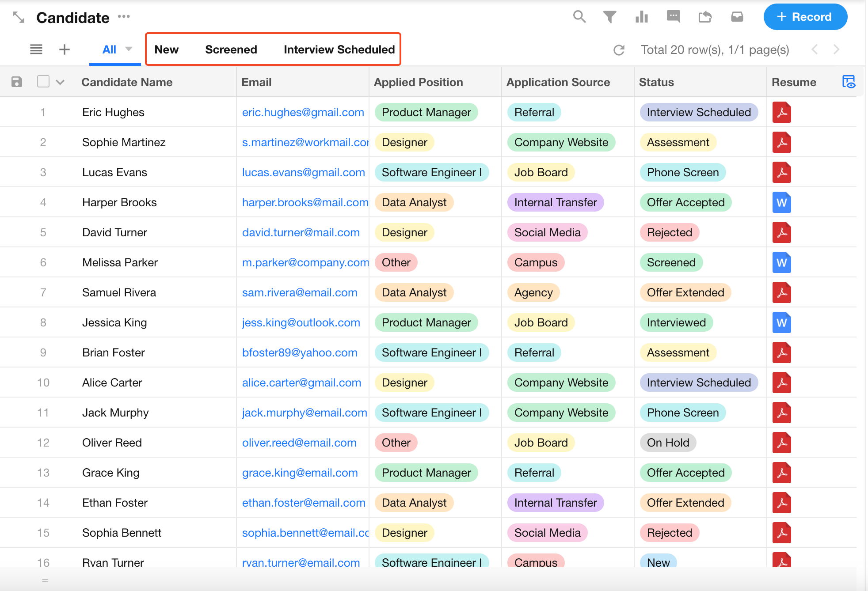
Task: Open Jessica King's Word resume
Action: [781, 322]
